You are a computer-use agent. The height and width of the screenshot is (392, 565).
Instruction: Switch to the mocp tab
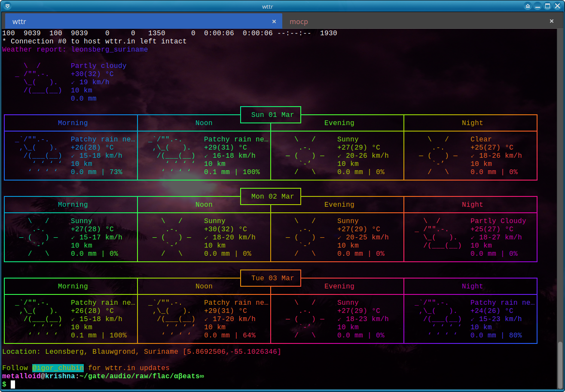point(299,21)
